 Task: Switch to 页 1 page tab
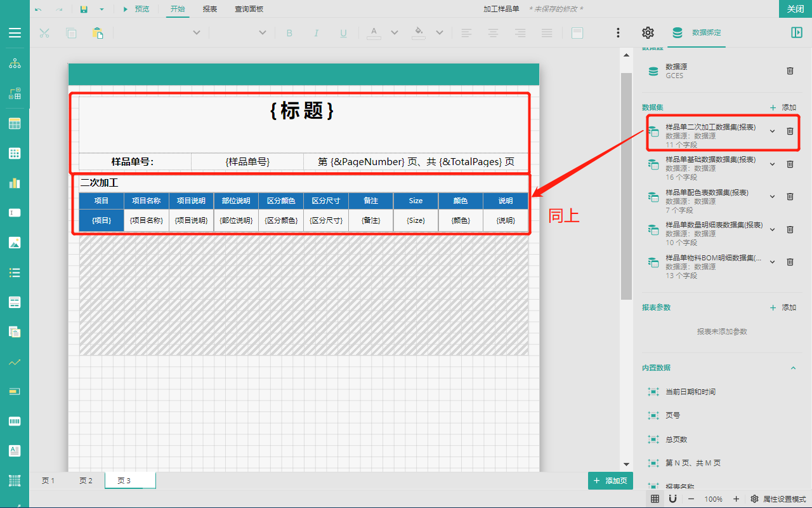(x=48, y=481)
